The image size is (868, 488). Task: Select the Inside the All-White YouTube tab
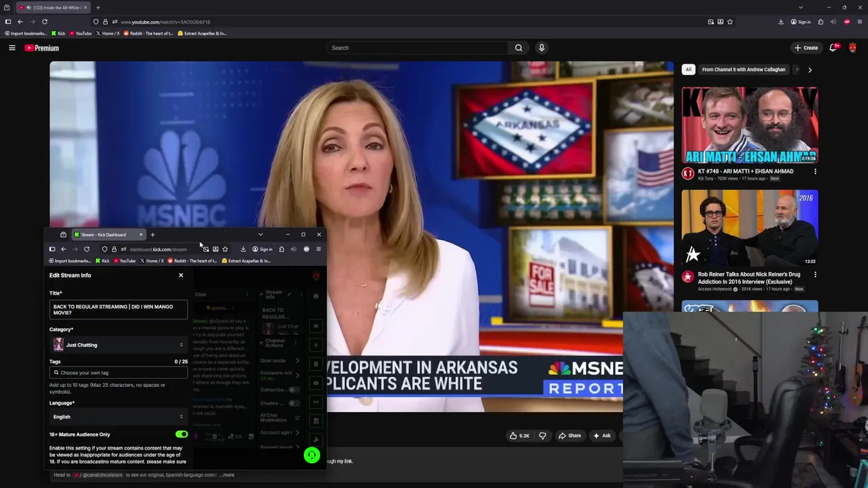click(x=53, y=7)
